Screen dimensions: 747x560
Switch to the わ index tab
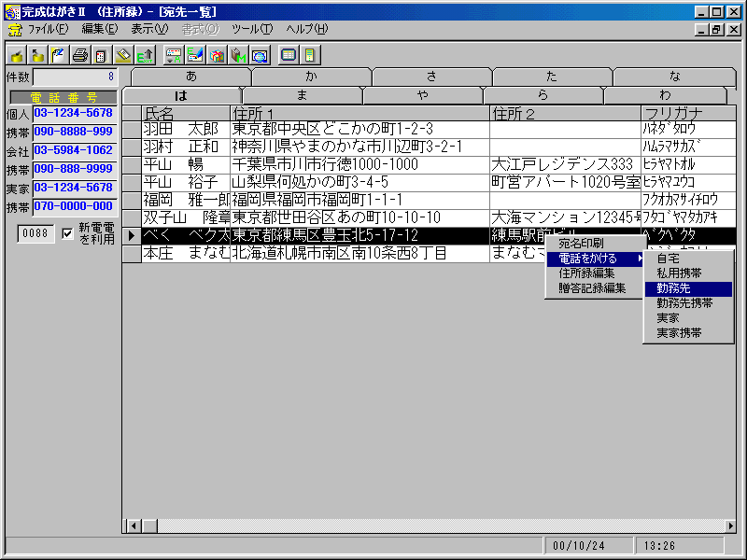click(x=665, y=96)
